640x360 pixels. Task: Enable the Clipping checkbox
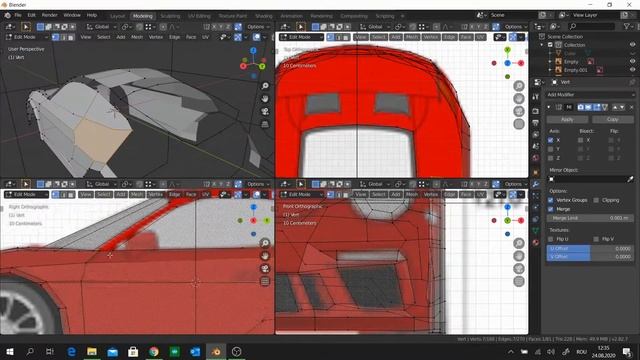[x=596, y=200]
